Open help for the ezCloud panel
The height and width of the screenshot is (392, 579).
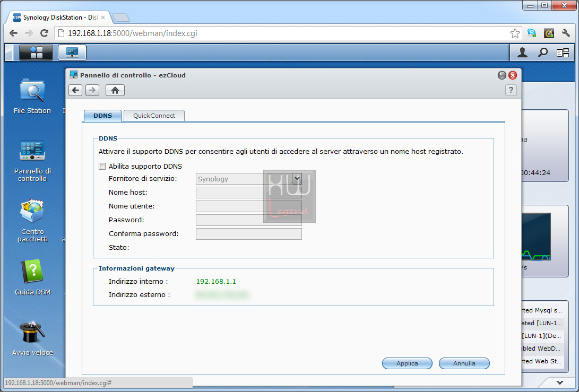511,90
